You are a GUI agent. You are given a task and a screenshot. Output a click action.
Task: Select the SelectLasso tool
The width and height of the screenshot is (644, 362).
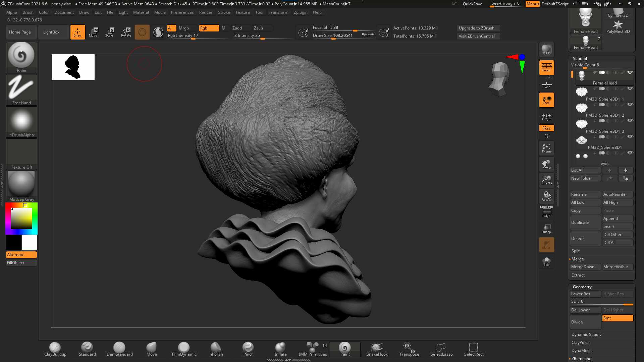[x=441, y=349]
